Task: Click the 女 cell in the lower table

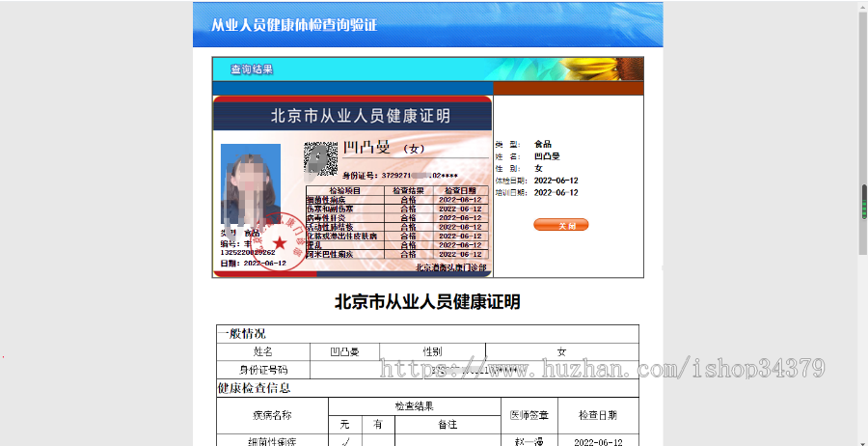Action: 562,351
